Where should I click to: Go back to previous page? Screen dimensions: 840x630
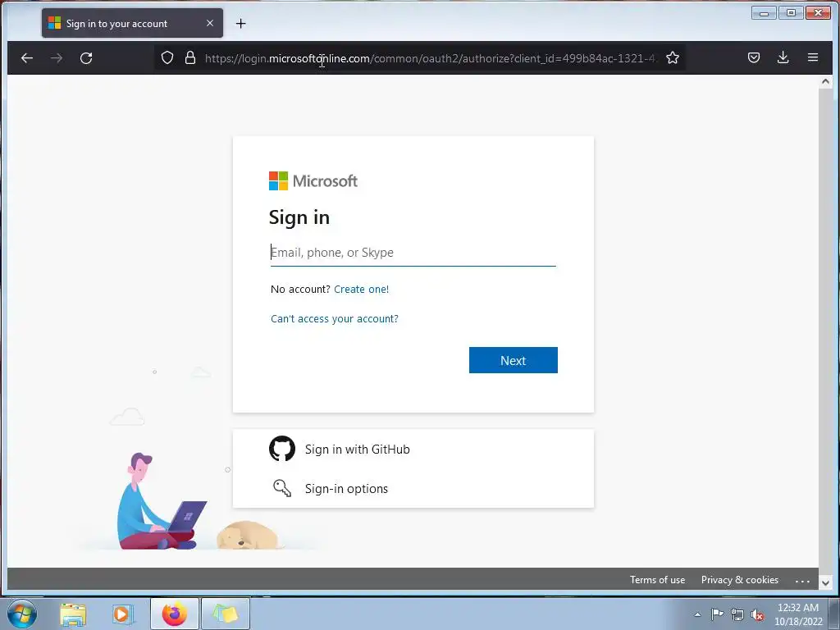[x=27, y=58]
